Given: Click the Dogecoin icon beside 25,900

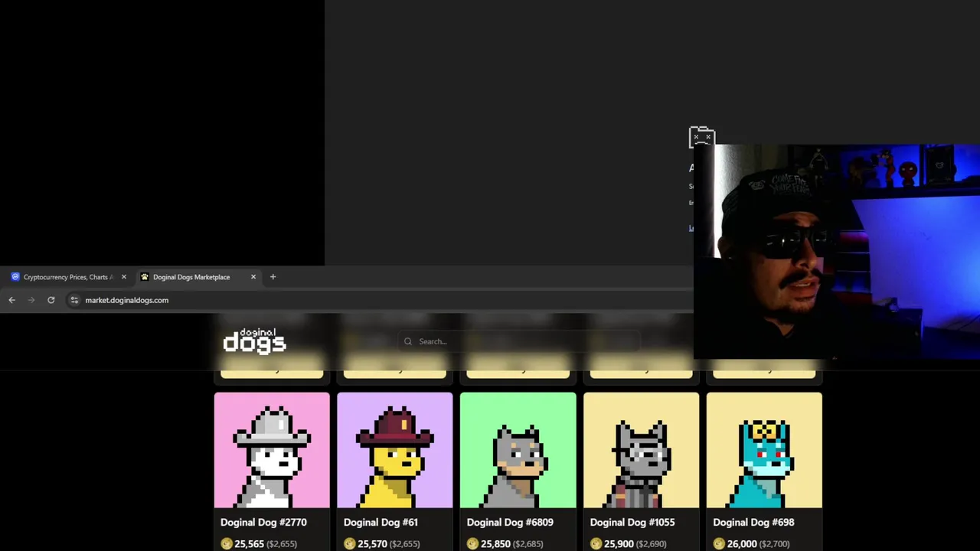Looking at the screenshot, I should click(596, 543).
